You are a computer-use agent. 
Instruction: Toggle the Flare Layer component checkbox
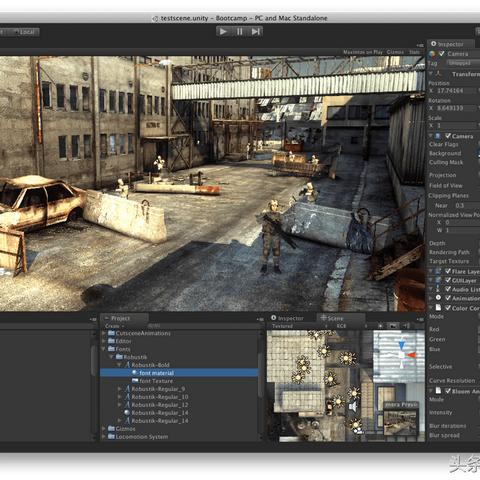pos(448,271)
